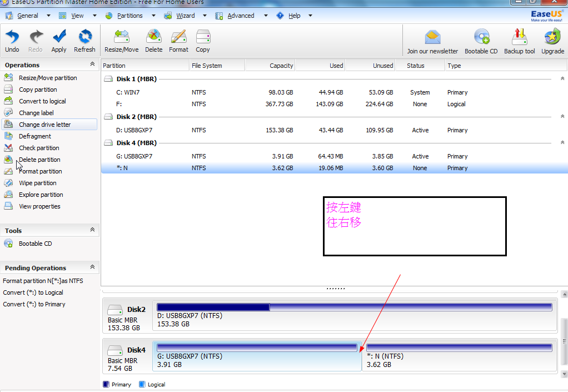
Task: Apply pending operations with Apply icon
Action: (x=59, y=41)
